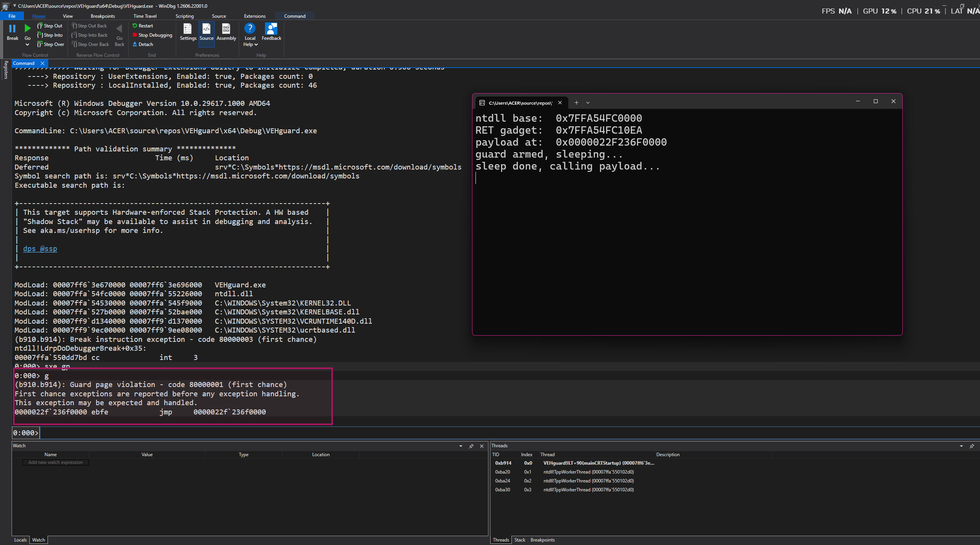Focus the debugger command input field
The image size is (980, 545).
tap(509, 433)
